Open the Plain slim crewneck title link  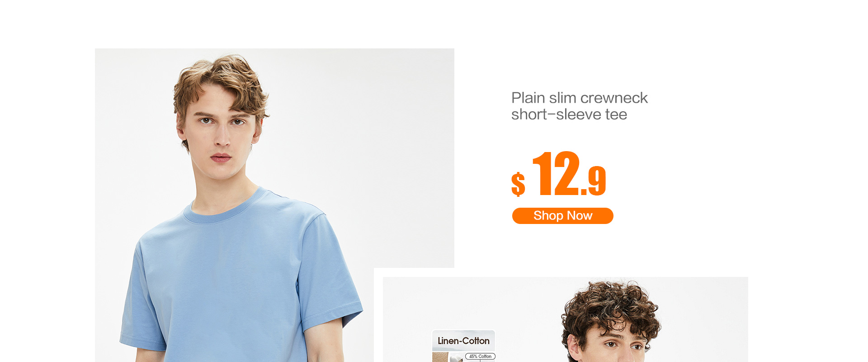(x=579, y=98)
